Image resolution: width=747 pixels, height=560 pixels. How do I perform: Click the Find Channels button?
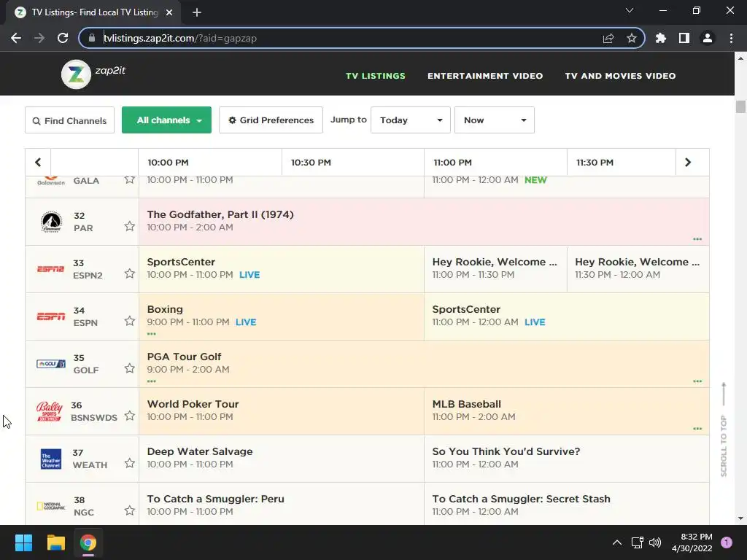click(x=69, y=120)
